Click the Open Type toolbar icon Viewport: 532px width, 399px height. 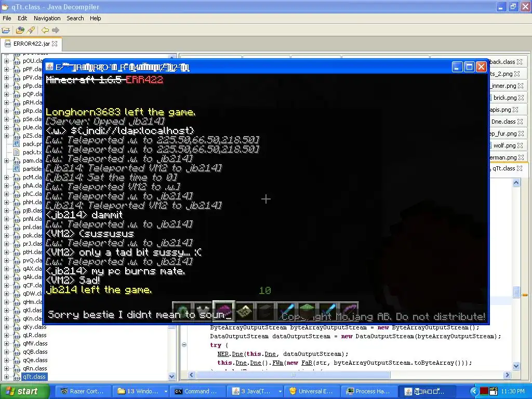20,30
